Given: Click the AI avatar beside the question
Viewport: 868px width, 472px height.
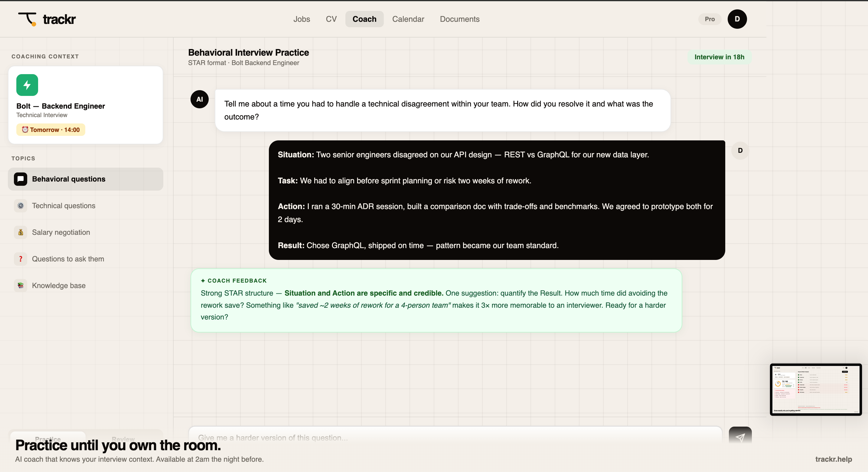Looking at the screenshot, I should 200,99.
